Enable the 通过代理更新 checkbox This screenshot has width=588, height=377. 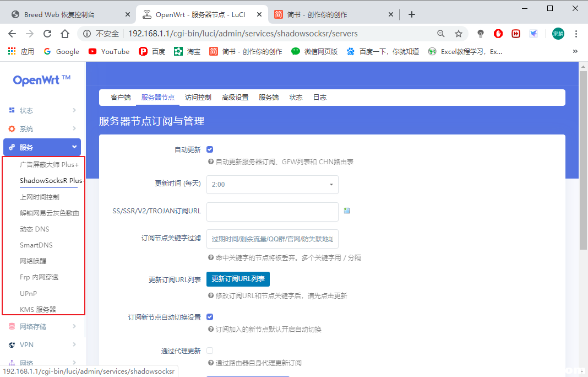210,351
